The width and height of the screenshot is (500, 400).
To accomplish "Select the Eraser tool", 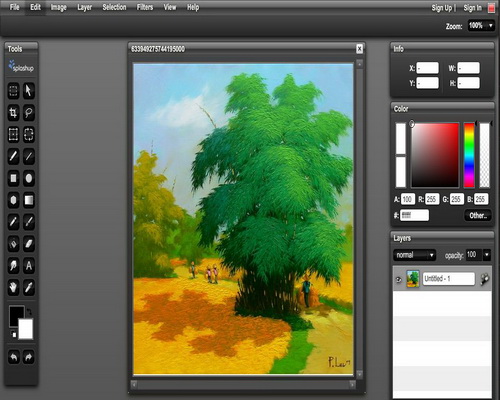I will [x=29, y=244].
